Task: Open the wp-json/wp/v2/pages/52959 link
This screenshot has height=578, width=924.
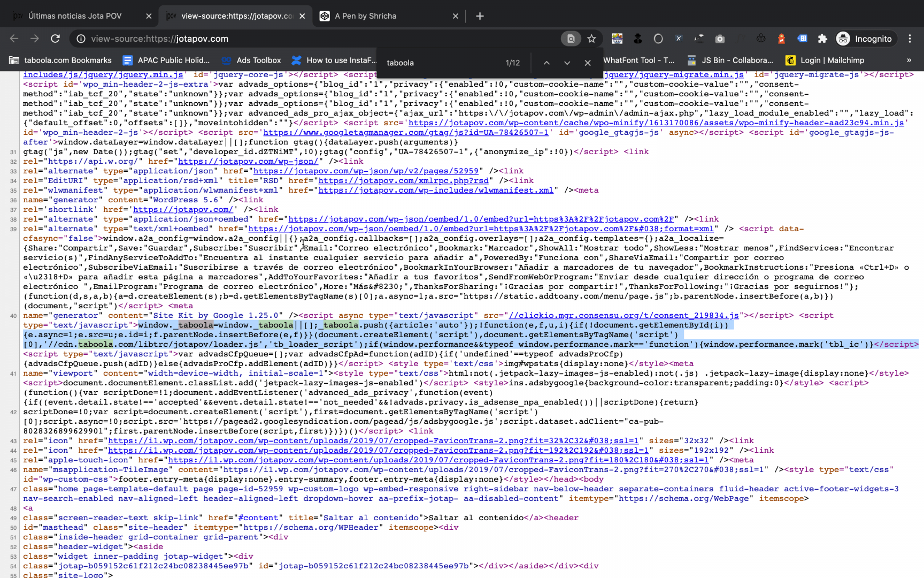Action: pos(366,171)
